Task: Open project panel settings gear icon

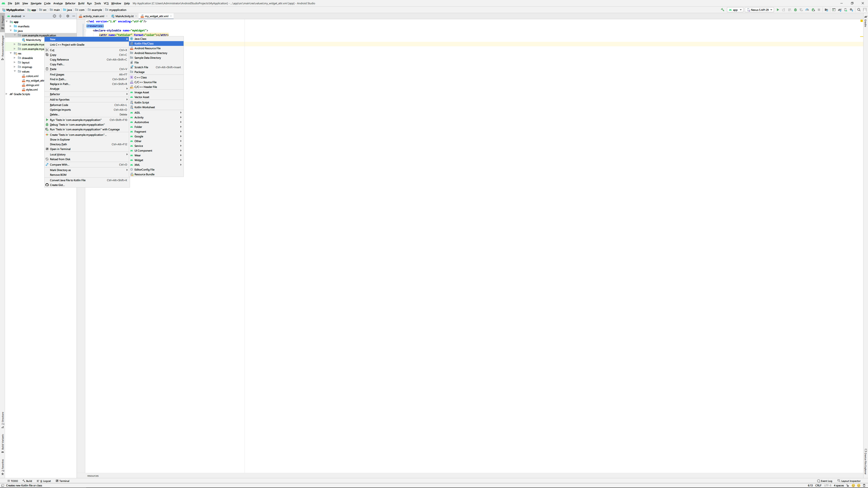Action: (x=68, y=16)
